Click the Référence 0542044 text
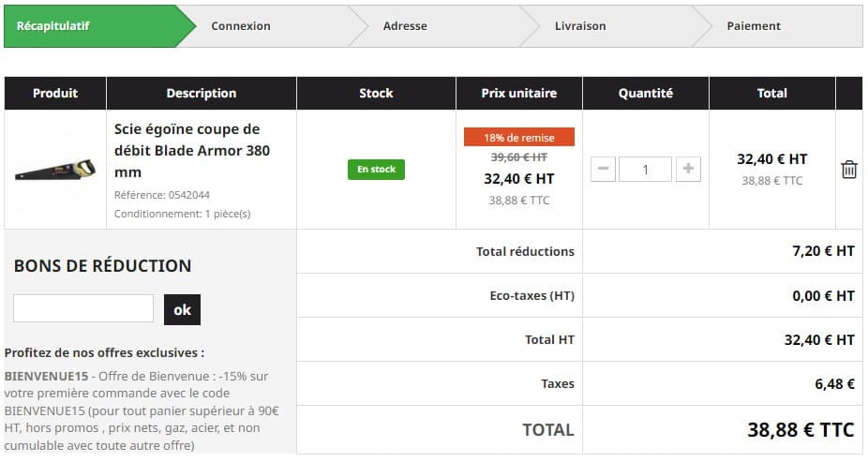The width and height of the screenshot is (868, 462). 162,195
